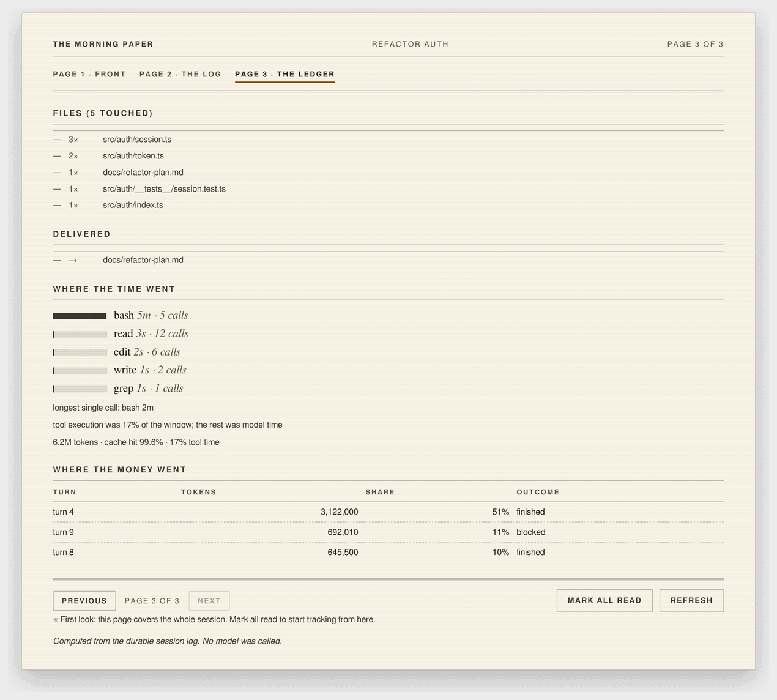Click the First look notice text
This screenshot has width=777, height=700.
214,619
